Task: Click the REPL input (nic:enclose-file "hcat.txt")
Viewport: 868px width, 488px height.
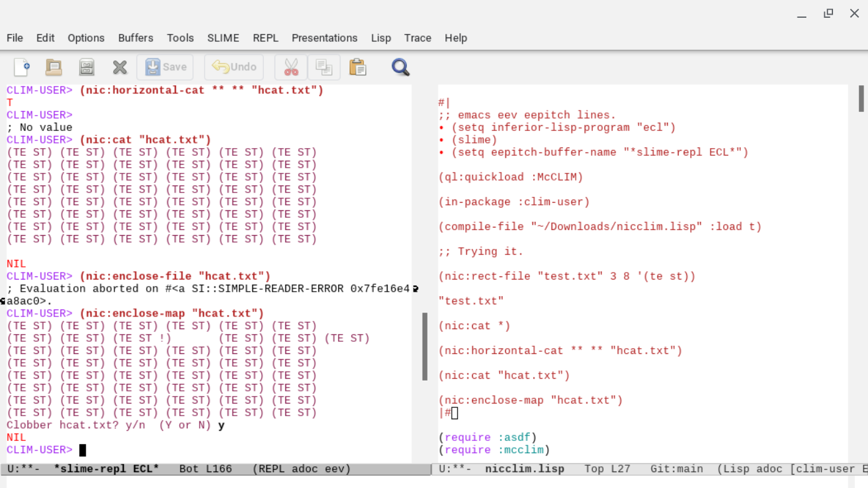Action: coord(175,276)
